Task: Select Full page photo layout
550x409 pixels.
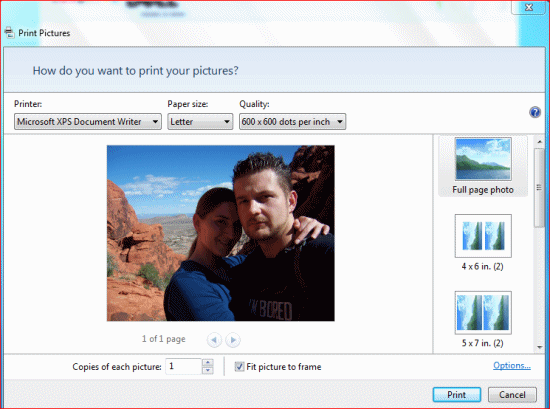Action: point(483,166)
